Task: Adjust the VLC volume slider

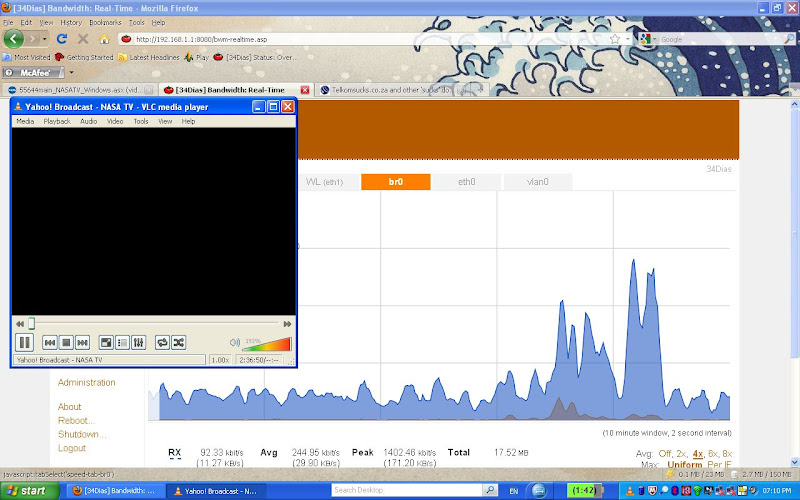Action: pos(266,344)
